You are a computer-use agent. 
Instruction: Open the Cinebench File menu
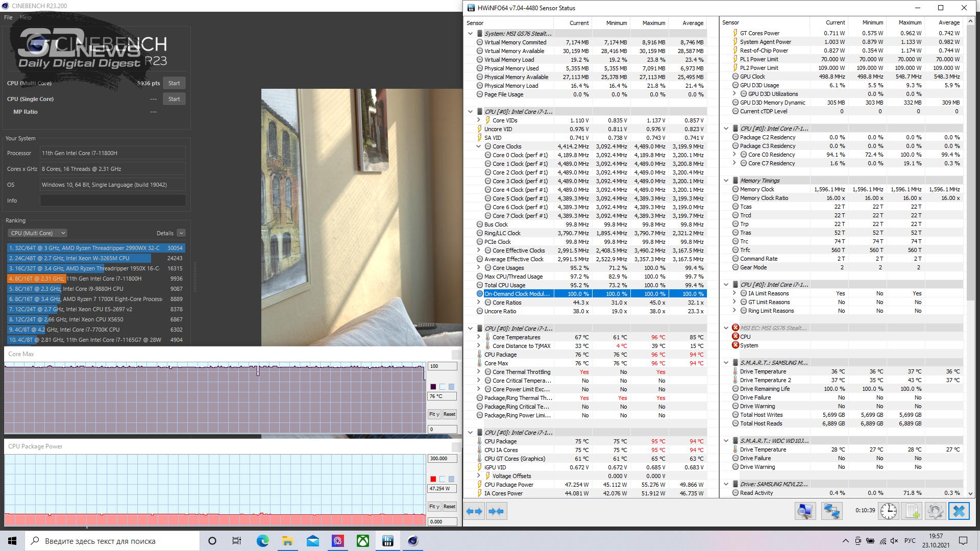8,17
